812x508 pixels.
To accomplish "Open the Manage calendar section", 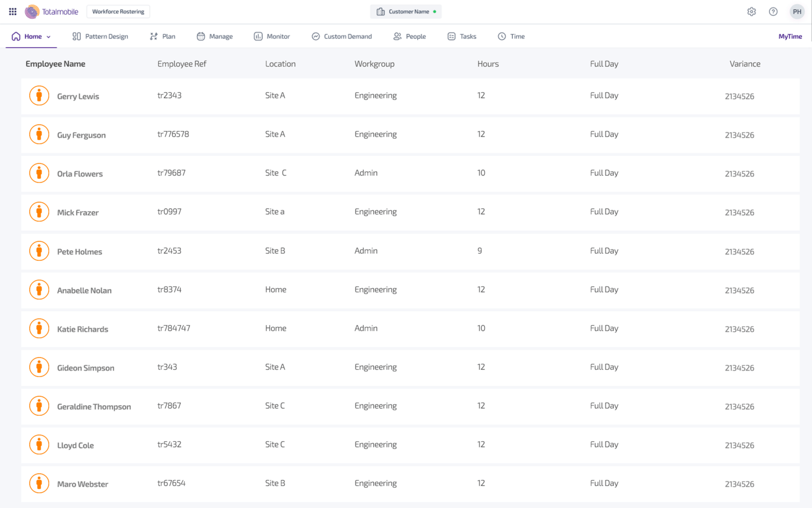I will (201, 36).
